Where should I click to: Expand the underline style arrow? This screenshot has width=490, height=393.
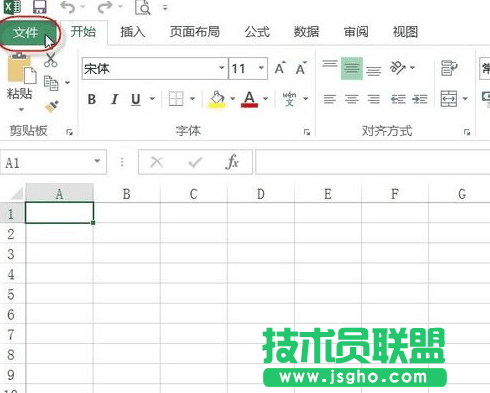(x=152, y=98)
